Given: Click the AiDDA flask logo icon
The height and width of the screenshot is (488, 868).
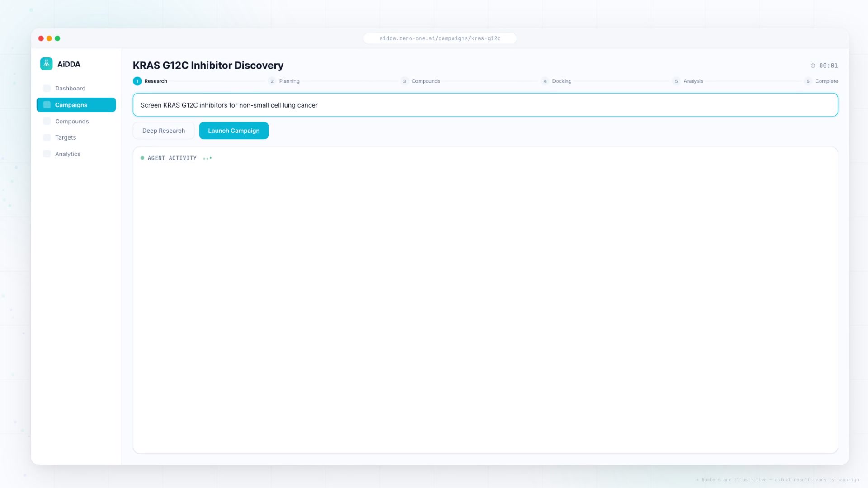Looking at the screenshot, I should click(x=46, y=64).
